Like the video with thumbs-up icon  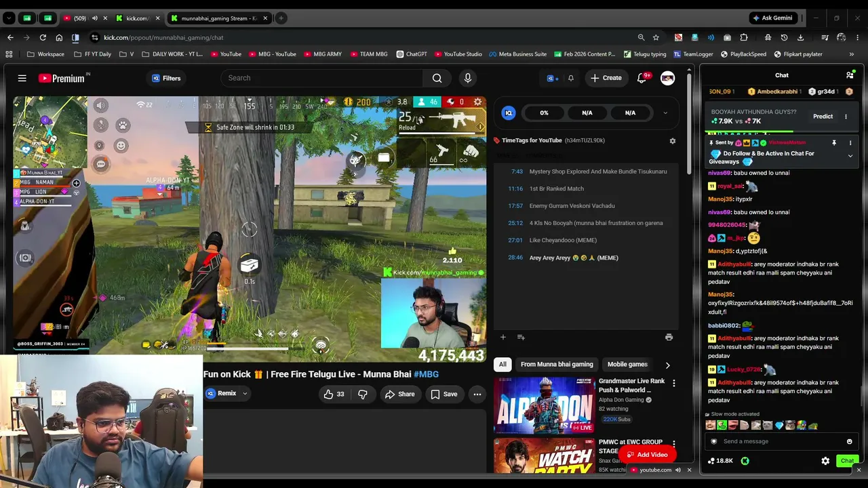tap(334, 394)
